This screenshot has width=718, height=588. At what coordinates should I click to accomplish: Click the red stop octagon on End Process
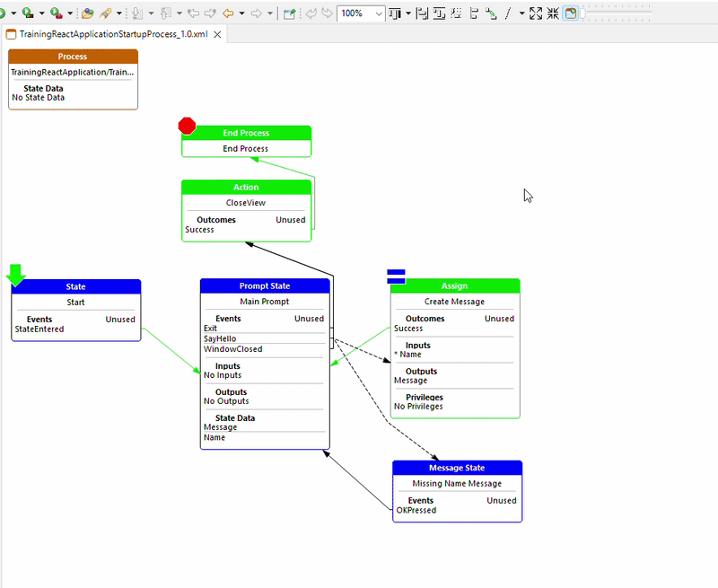tap(187, 126)
